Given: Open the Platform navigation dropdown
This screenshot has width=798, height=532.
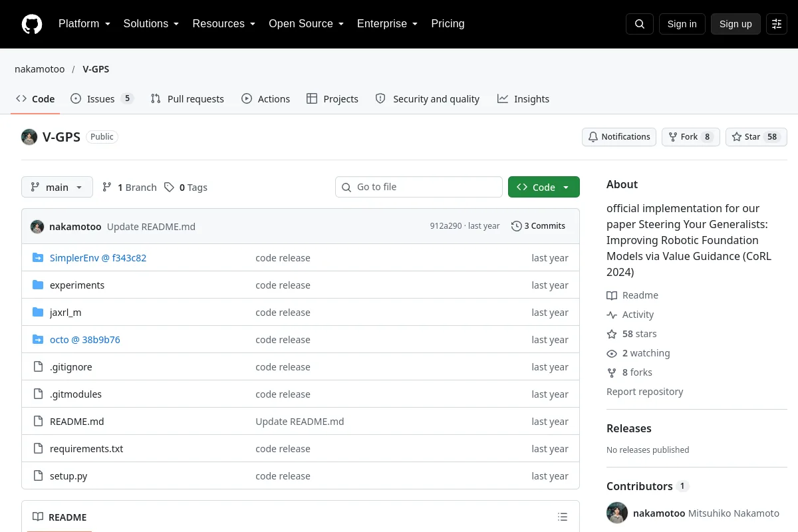Looking at the screenshot, I should [84, 24].
